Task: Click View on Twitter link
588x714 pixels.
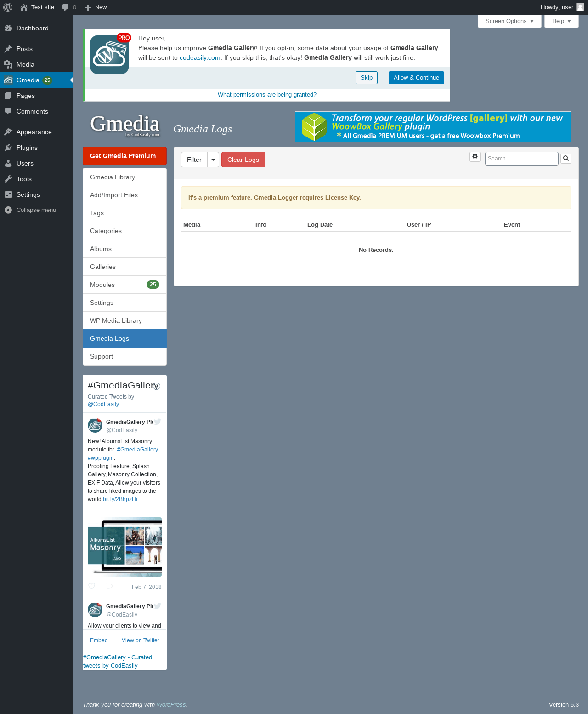Action: pyautogui.click(x=141, y=640)
